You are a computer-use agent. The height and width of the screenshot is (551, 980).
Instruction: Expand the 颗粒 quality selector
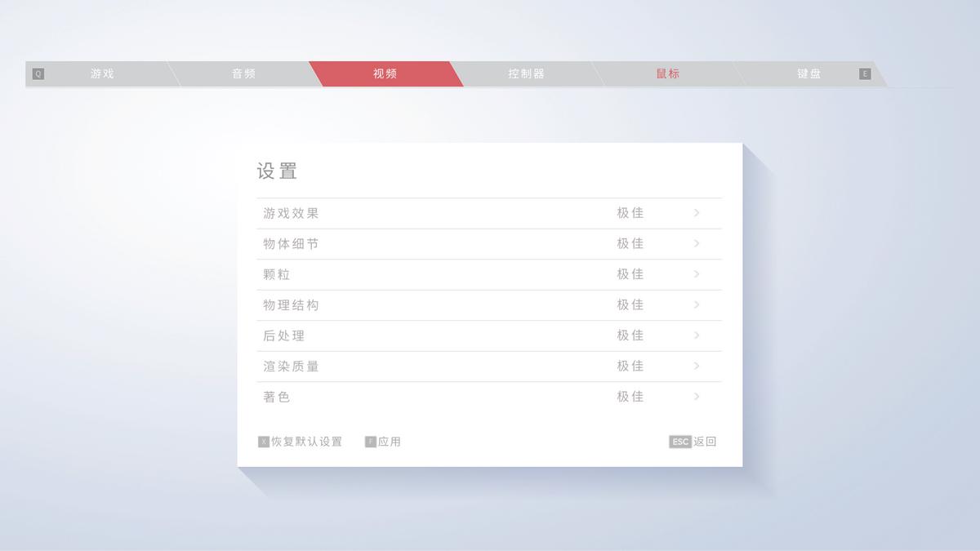coord(697,274)
